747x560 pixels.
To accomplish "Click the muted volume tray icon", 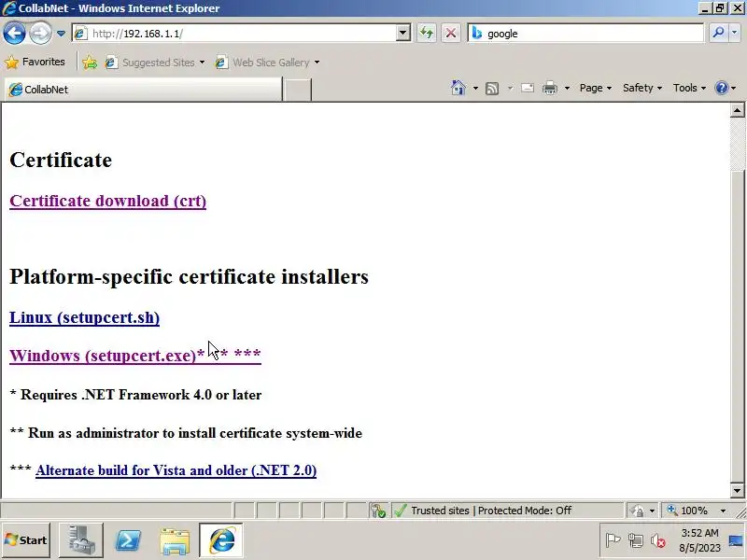I will tap(658, 540).
